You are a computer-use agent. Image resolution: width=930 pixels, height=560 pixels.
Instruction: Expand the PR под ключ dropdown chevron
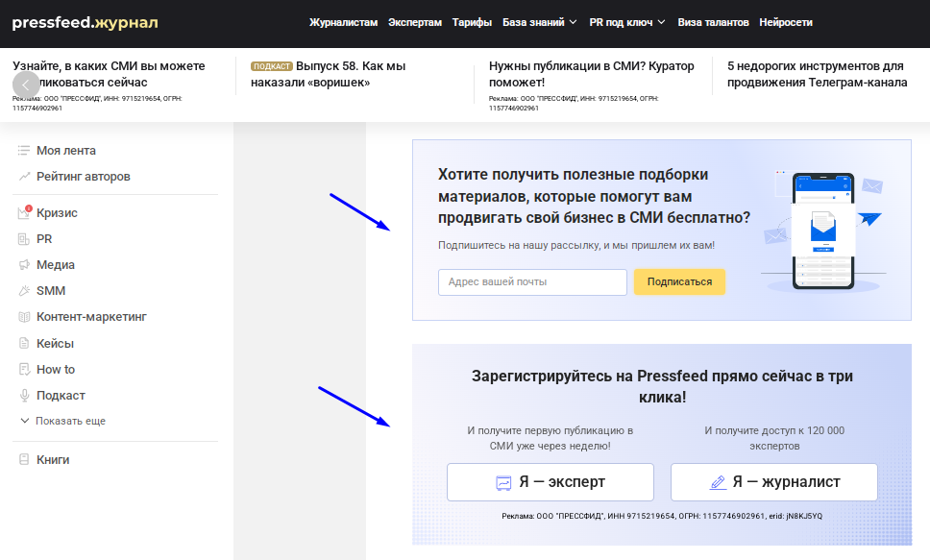pyautogui.click(x=661, y=22)
